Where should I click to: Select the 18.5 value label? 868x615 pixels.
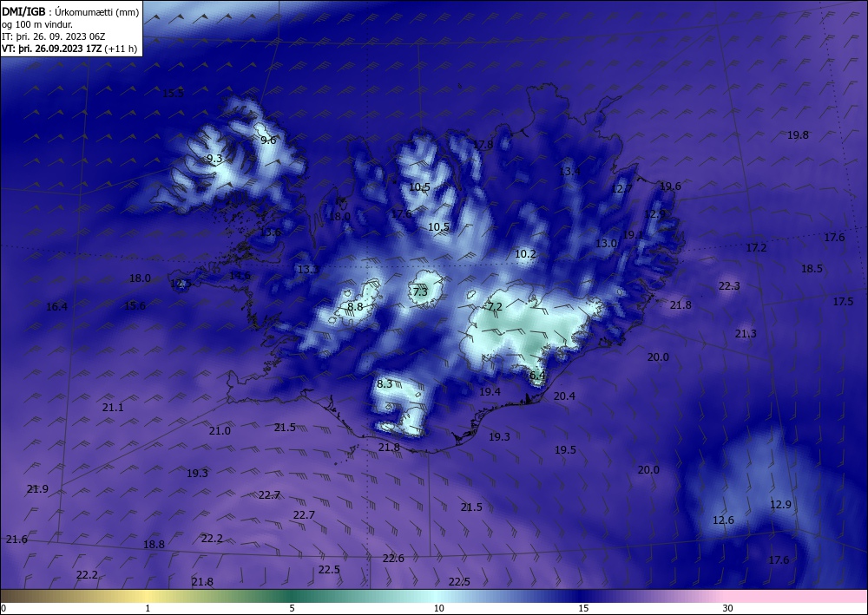pos(812,269)
